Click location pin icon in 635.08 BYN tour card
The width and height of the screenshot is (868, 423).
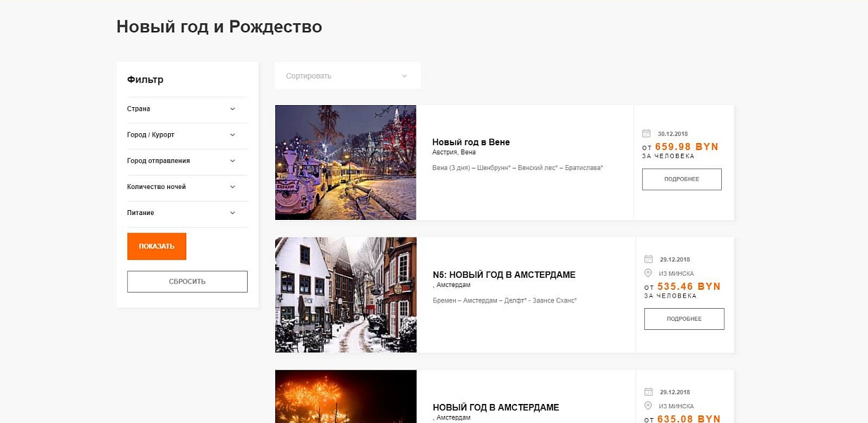[x=648, y=405]
